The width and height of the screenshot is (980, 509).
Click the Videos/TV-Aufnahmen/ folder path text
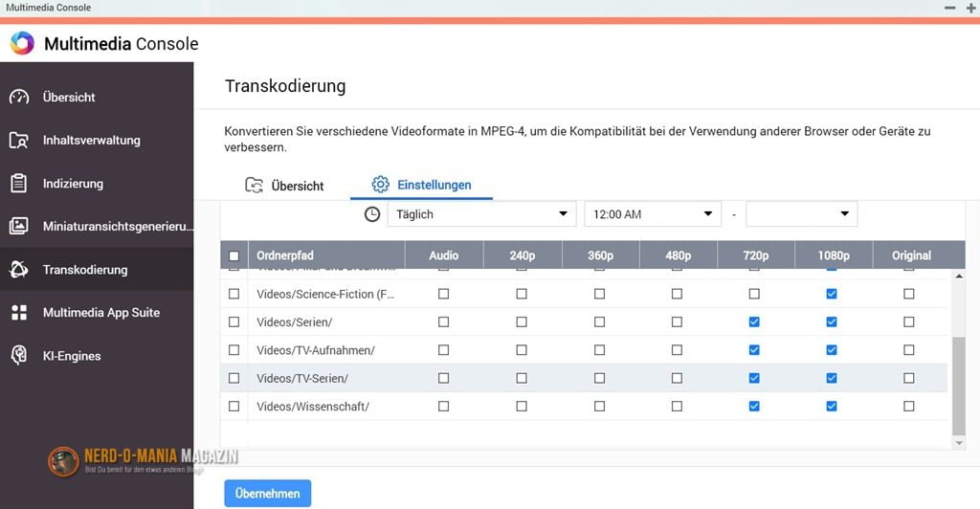click(316, 350)
